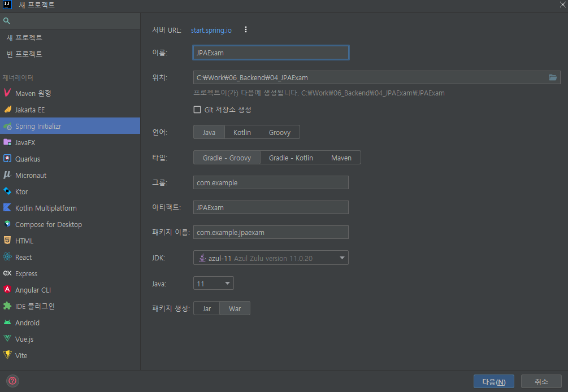Click the HTML5 shield icon

[7, 240]
